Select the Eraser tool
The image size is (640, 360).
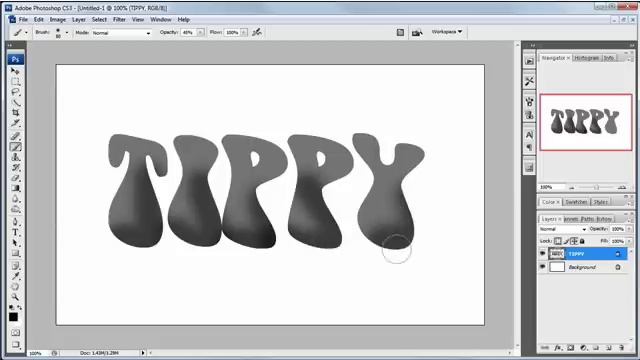15,178
